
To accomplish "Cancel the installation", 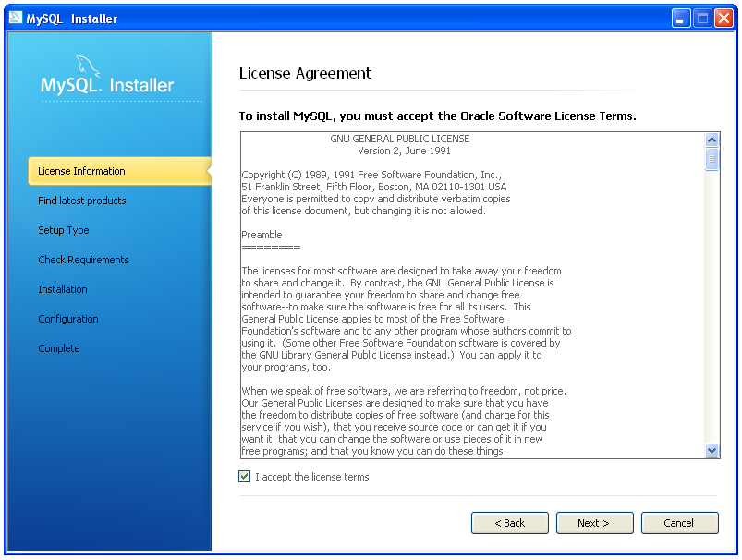I will coord(679,523).
